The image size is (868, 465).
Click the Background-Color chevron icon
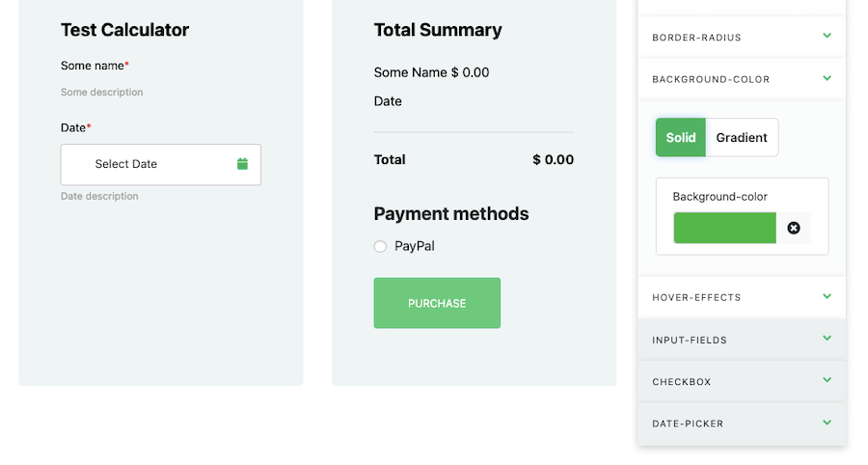(827, 78)
